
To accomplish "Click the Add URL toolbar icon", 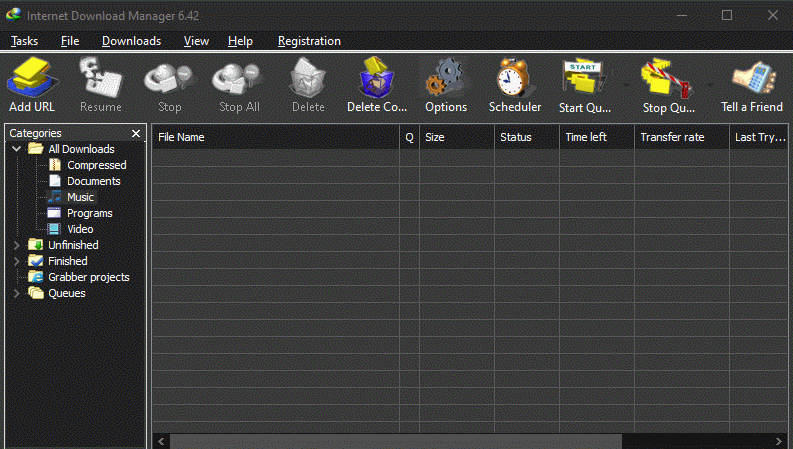I will coord(32,77).
